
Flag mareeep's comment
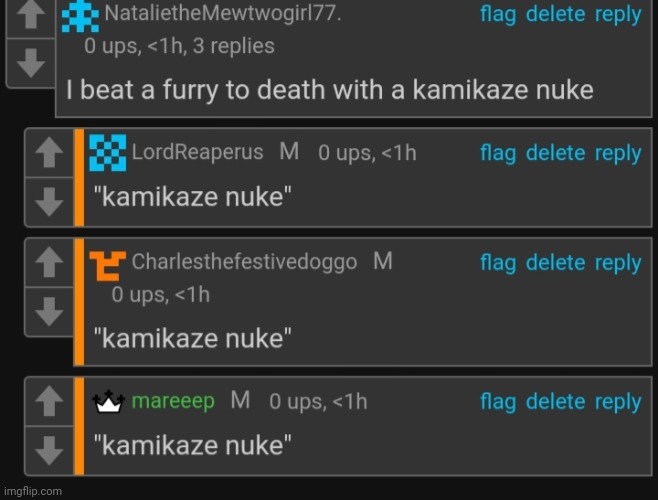point(498,402)
